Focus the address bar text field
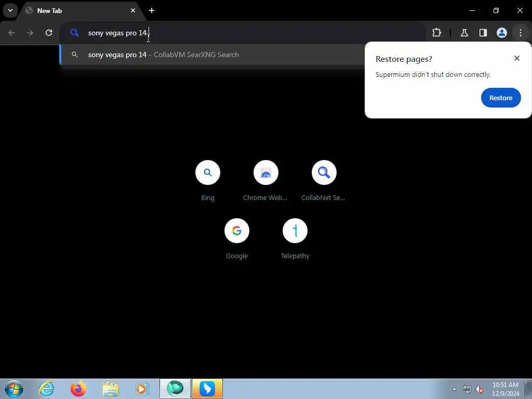The width and height of the screenshot is (532, 399). coord(243,33)
